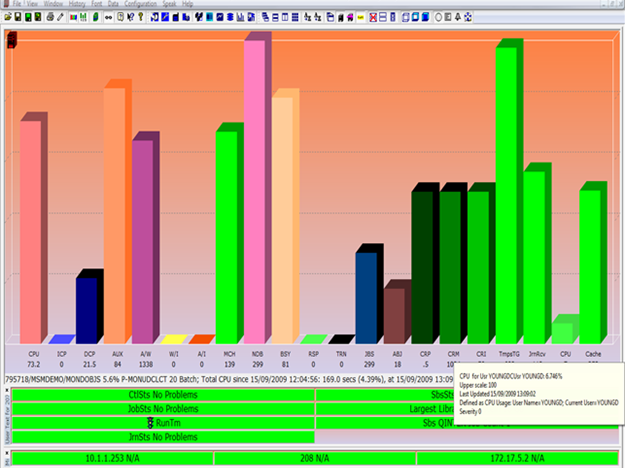Click the tall pink NDB bar
Screen dimensions: 625x468
coord(256,190)
